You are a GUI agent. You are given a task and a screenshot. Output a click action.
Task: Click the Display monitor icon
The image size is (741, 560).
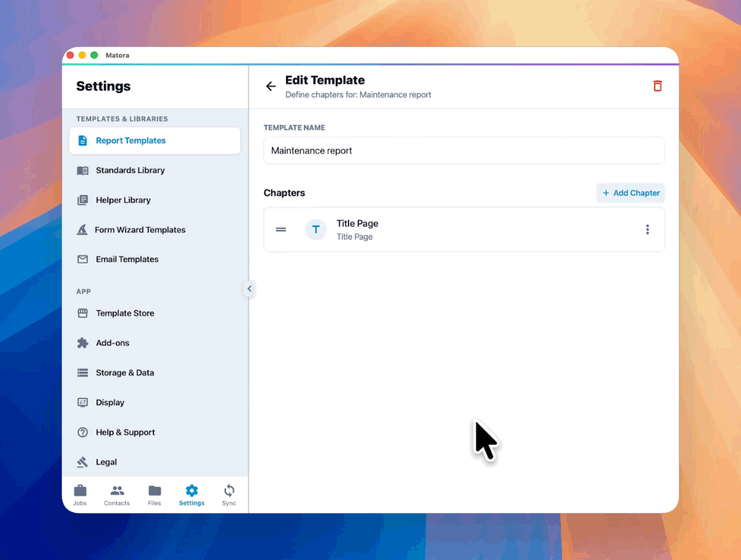pyautogui.click(x=82, y=402)
